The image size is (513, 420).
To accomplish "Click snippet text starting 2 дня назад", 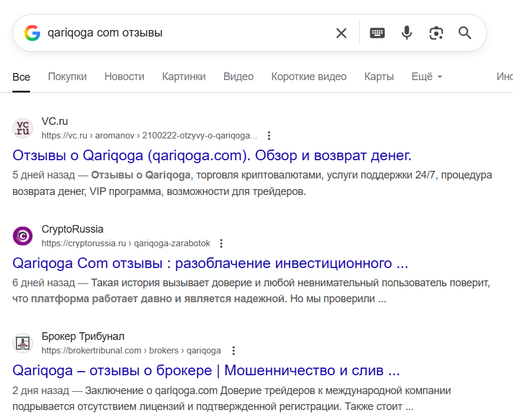I will pos(232,398).
